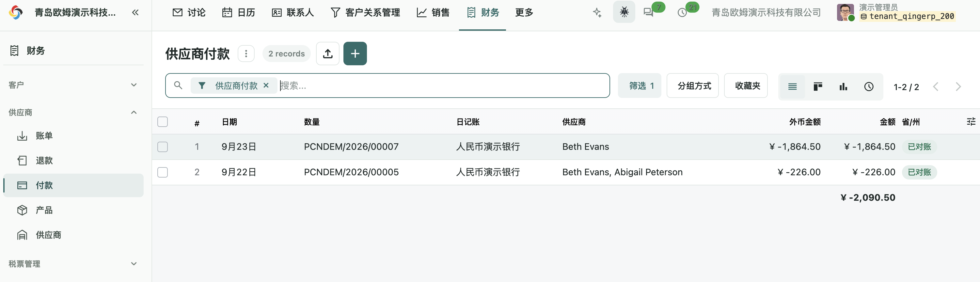Go to next page arrow
The height and width of the screenshot is (282, 980).
tap(958, 87)
